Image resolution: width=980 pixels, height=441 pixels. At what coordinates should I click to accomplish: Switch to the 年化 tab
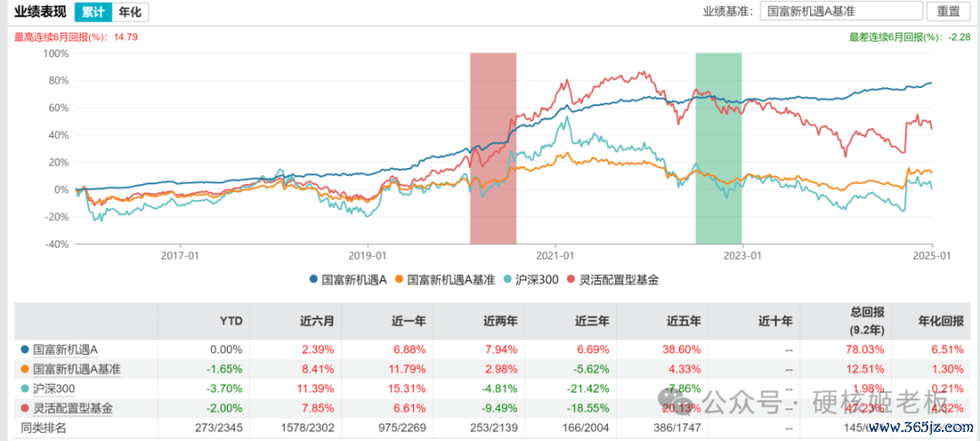pyautogui.click(x=132, y=12)
